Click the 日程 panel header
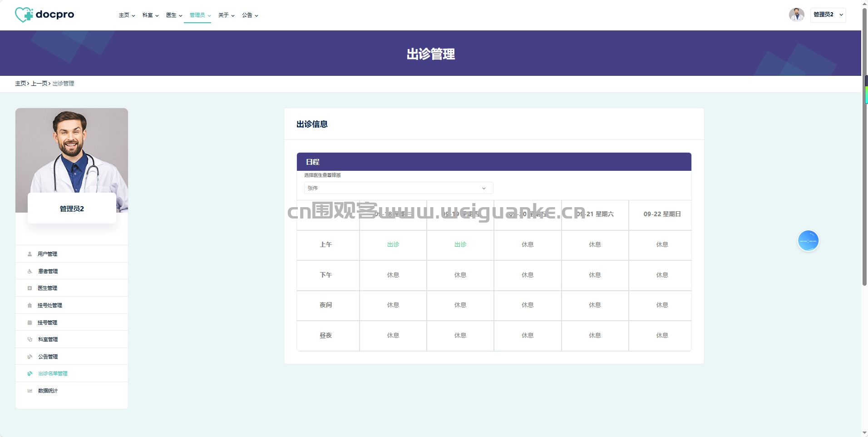This screenshot has height=437, width=868. (494, 162)
